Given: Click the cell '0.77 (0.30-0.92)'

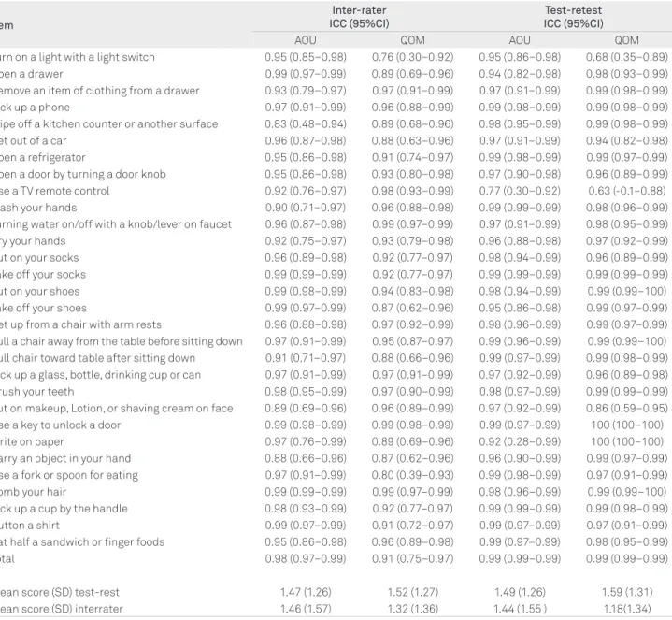Looking at the screenshot, I should pos(520,191).
